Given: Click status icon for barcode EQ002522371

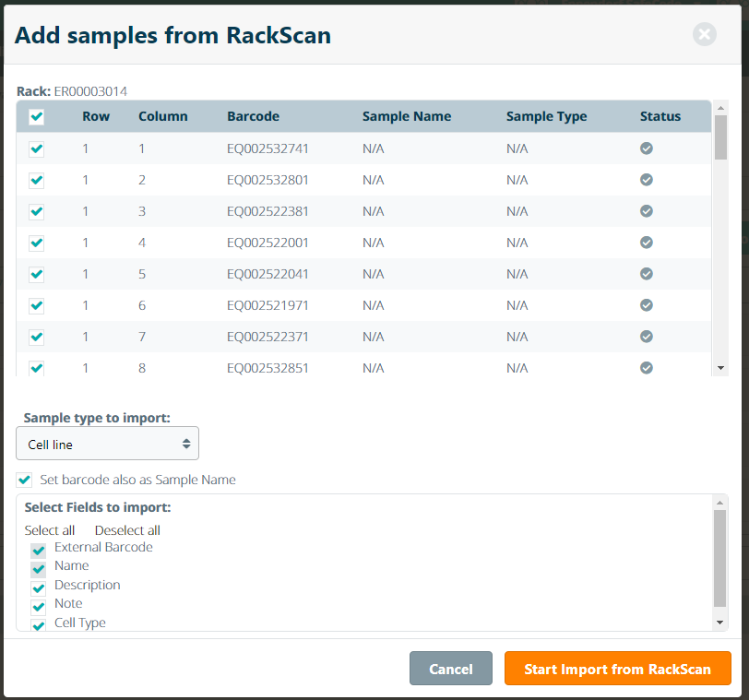Looking at the screenshot, I should 647,337.
